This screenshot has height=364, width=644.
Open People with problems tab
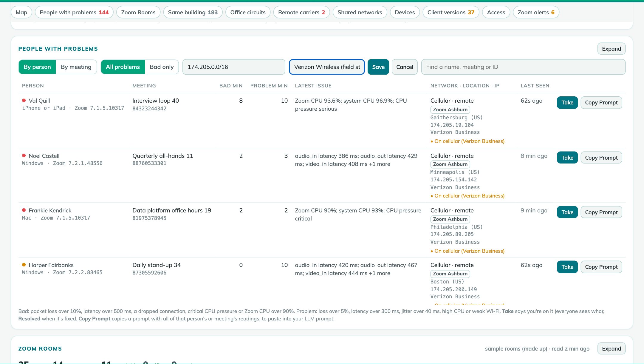(74, 12)
